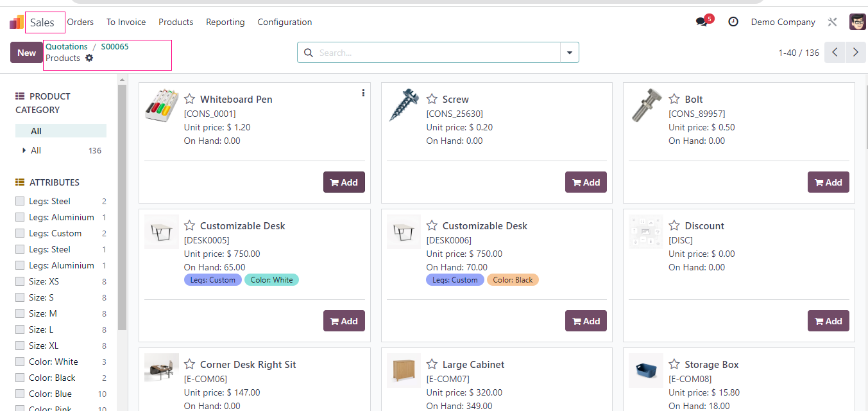Open the Reporting menu
Viewport: 868px width, 411px height.
pos(225,22)
